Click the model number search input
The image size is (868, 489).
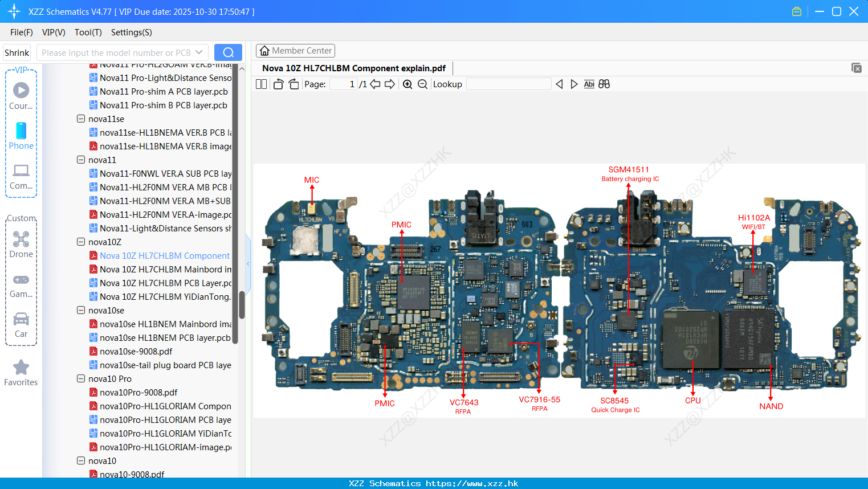tap(116, 52)
